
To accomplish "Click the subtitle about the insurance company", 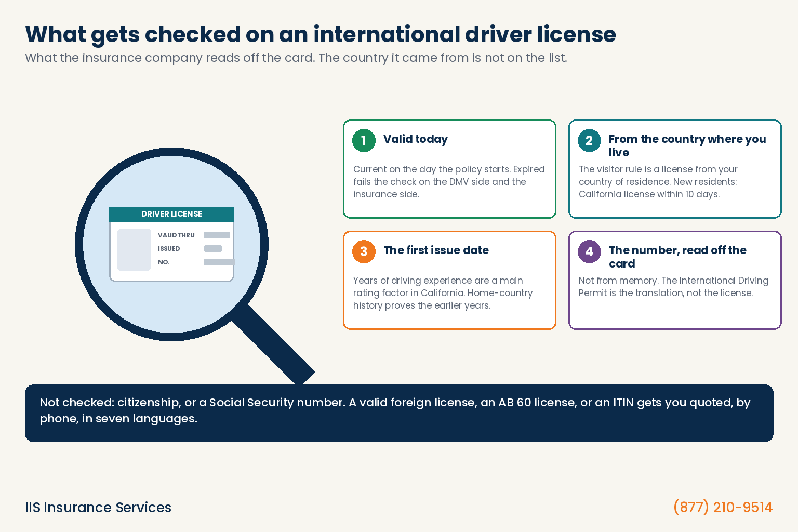I will tap(296, 58).
